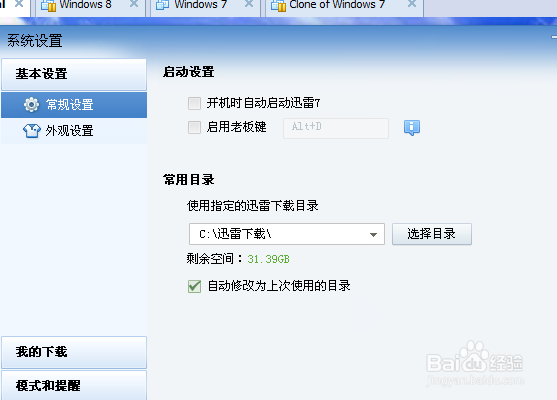Image resolution: width=557 pixels, height=400 pixels.
Task: Expand the 模式和提醒 section
Action: [74, 385]
